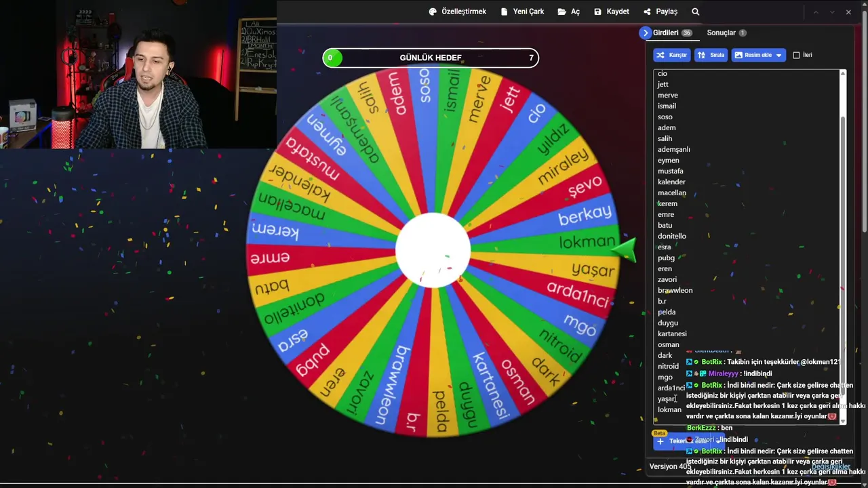The width and height of the screenshot is (868, 488).
Task: Switch to the Sonuçlar tab
Action: (726, 33)
